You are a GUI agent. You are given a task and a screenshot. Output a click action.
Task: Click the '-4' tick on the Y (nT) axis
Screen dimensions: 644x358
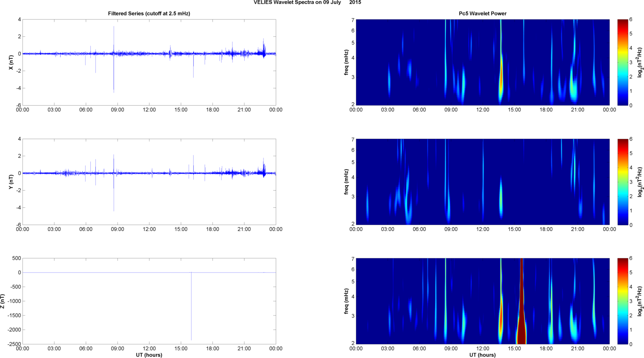point(18,208)
